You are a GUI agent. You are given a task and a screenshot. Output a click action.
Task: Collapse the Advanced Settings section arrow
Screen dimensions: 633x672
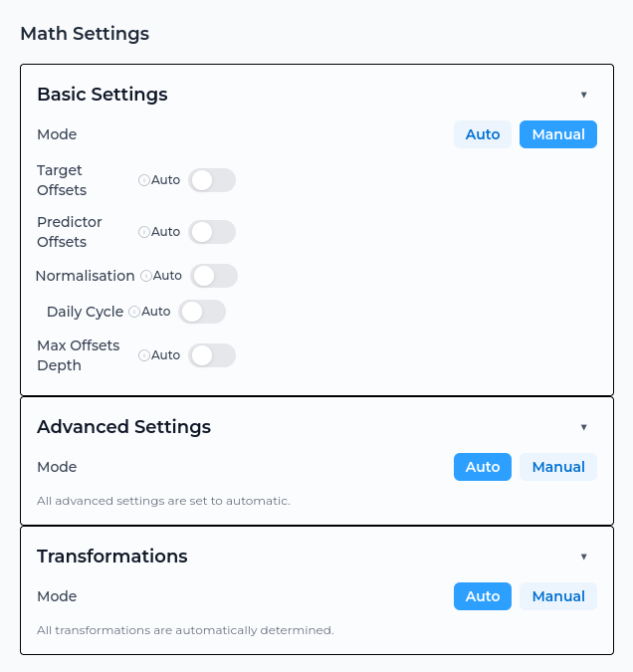pyautogui.click(x=583, y=427)
